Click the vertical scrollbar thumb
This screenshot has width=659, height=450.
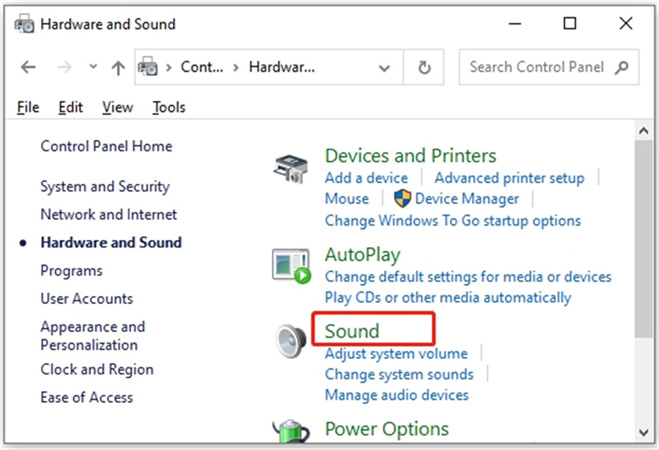[643, 239]
